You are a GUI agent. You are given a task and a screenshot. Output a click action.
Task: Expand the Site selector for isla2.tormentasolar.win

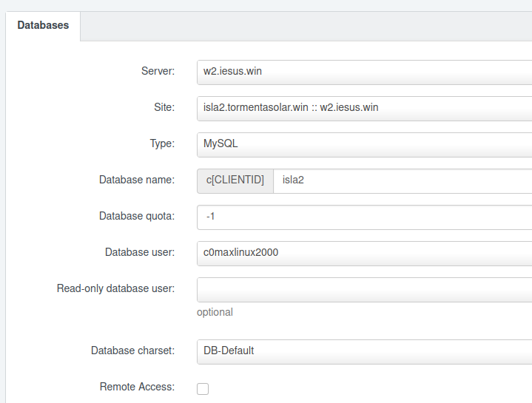pyautogui.click(x=364, y=109)
